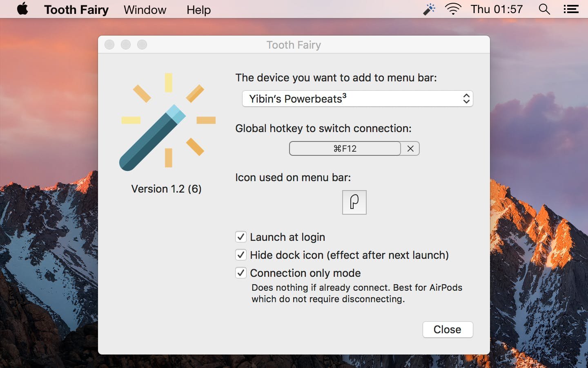588x368 pixels.
Task: Open Spotlight search magnifier
Action: coord(544,9)
